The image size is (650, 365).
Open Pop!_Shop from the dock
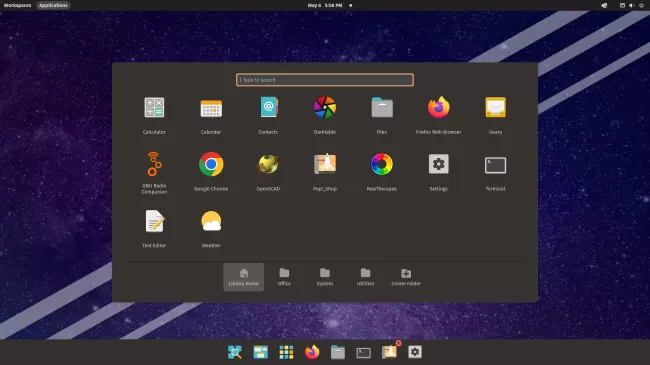pyautogui.click(x=390, y=351)
